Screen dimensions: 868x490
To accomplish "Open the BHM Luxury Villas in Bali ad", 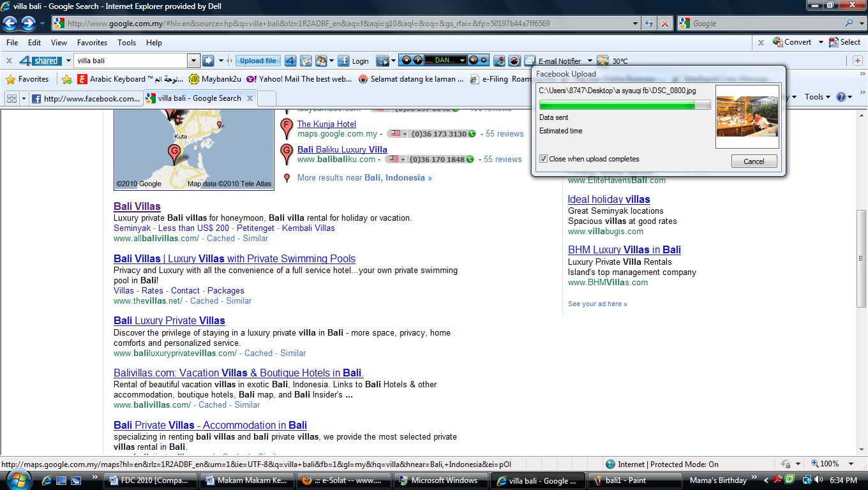I will point(624,250).
